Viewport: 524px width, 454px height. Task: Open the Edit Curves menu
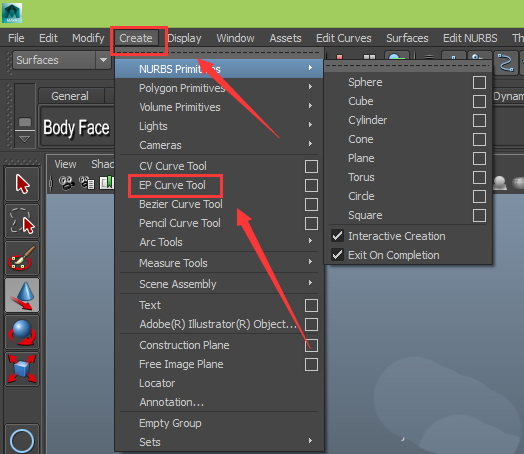344,38
